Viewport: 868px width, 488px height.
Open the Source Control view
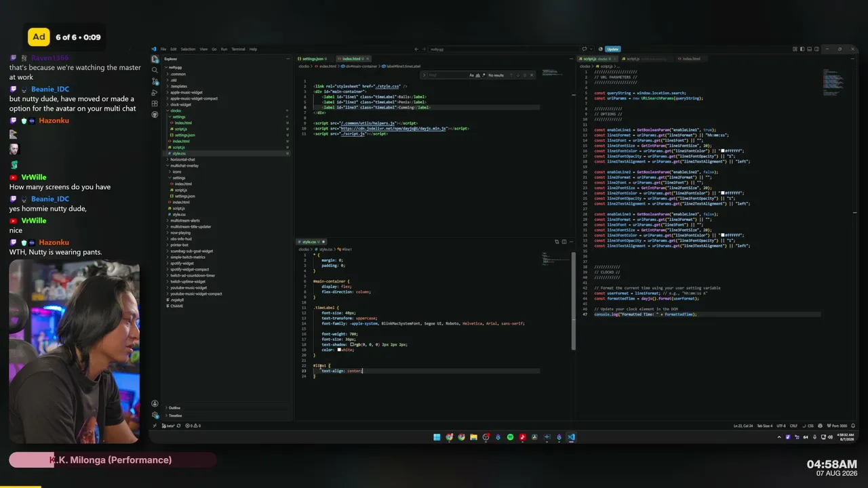point(155,81)
